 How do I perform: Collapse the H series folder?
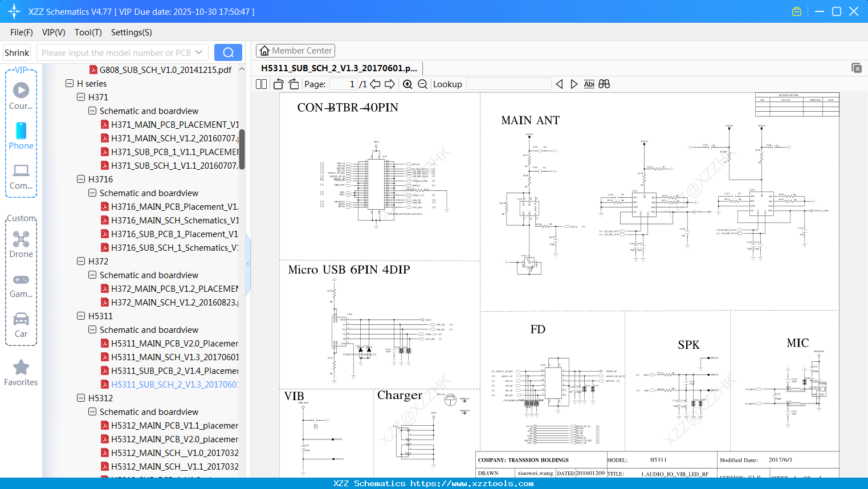(70, 84)
